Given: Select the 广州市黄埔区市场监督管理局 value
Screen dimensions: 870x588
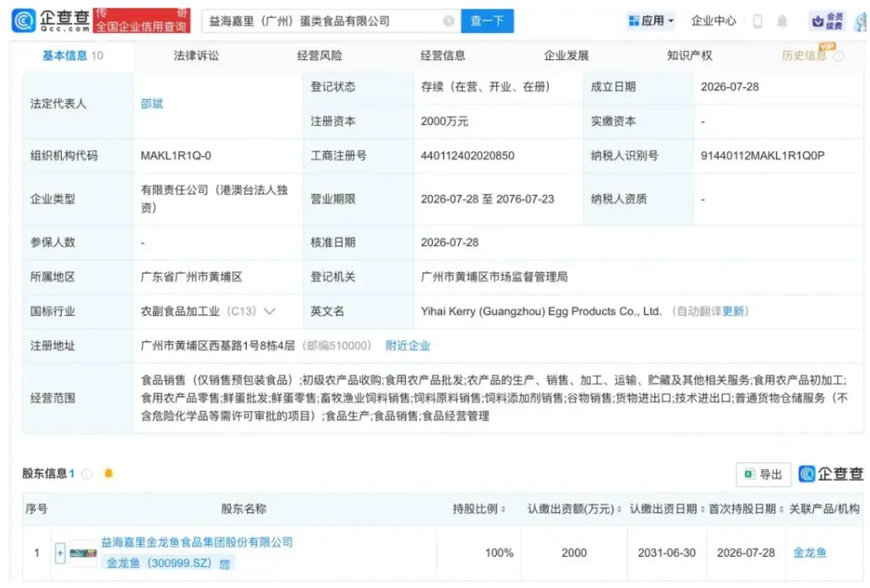Looking at the screenshot, I should tap(494, 277).
